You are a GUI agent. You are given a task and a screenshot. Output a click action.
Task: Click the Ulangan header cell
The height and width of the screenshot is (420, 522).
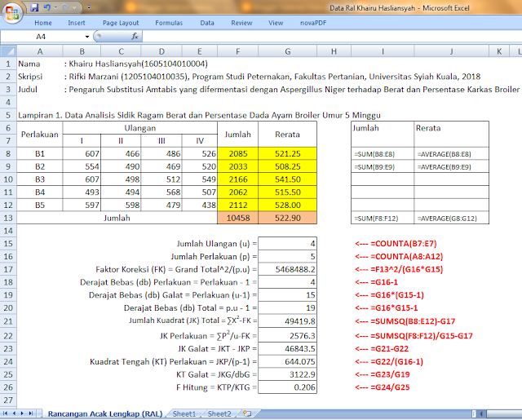pos(139,128)
